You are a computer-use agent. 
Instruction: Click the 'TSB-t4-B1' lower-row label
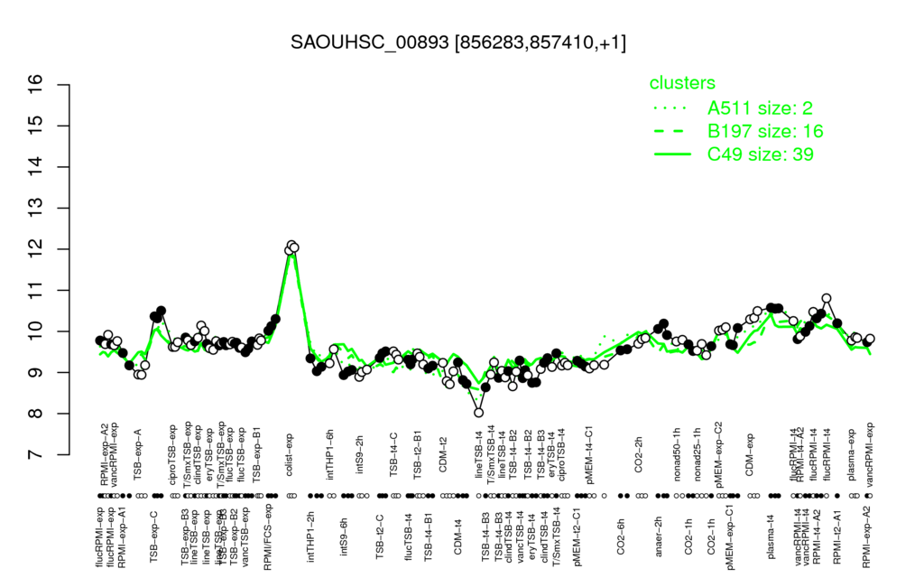(429, 536)
